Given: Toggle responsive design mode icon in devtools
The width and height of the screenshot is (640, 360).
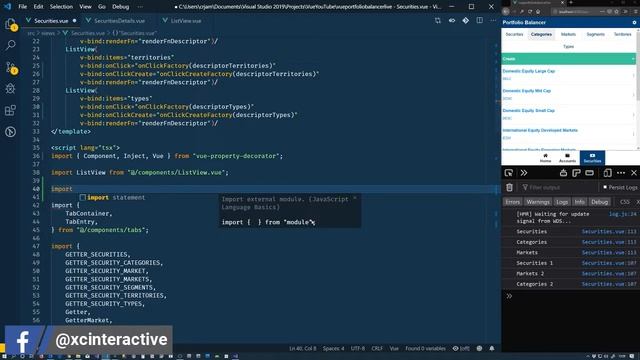Looking at the screenshot, I should click(x=607, y=173).
